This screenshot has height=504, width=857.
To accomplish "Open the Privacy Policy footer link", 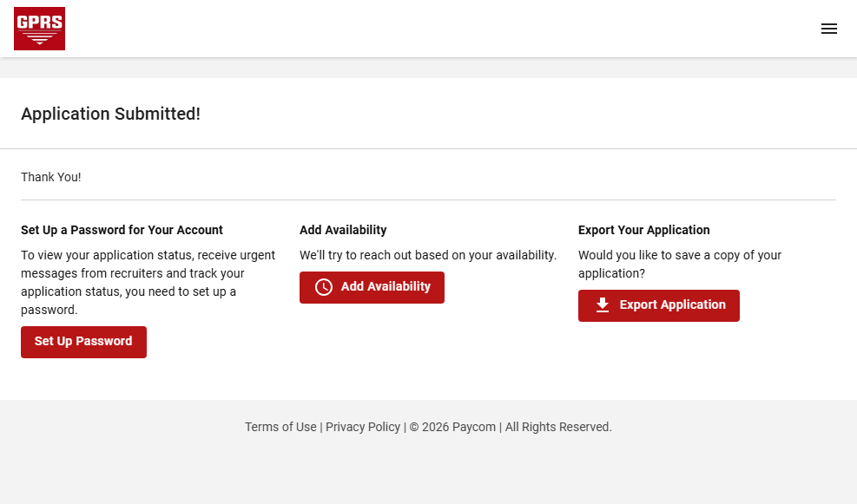I will [363, 427].
